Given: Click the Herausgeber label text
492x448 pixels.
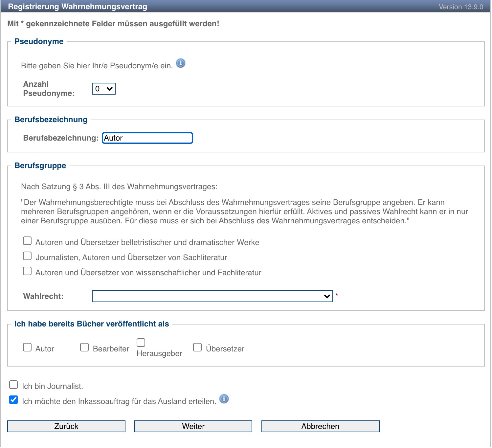Looking at the screenshot, I should (159, 353).
